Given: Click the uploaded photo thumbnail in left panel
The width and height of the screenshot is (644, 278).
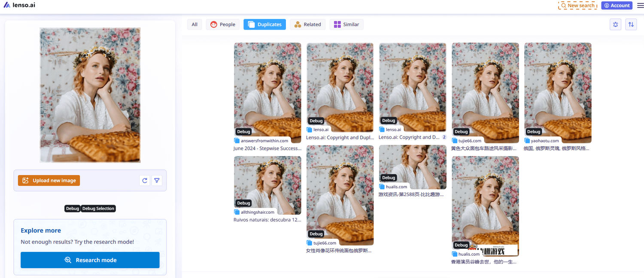Looking at the screenshot, I should (90, 95).
